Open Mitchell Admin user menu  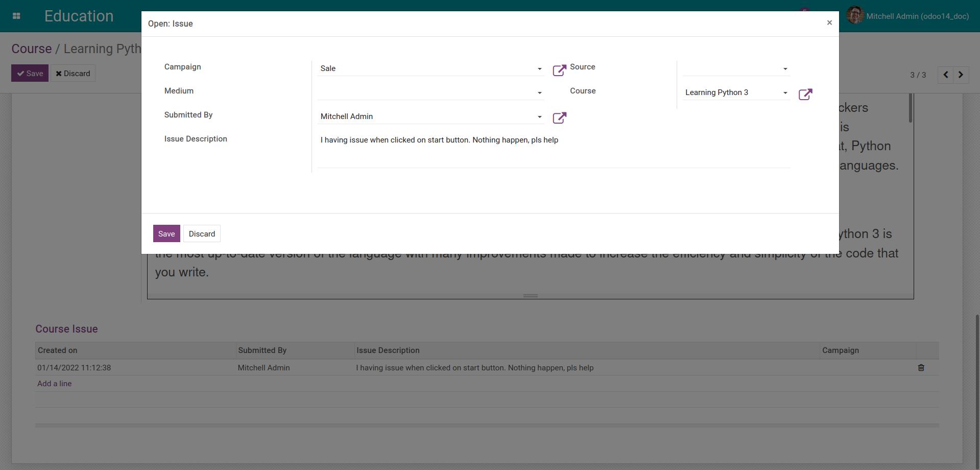tap(907, 16)
